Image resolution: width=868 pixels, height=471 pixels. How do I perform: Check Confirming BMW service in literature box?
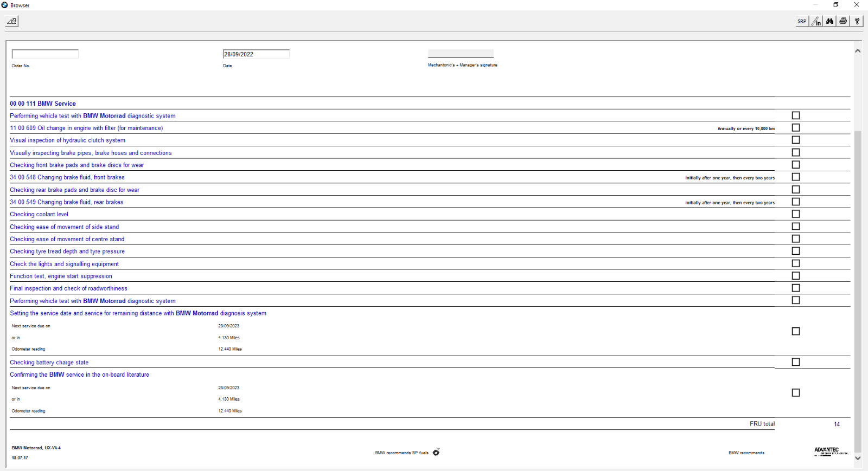tap(796, 393)
